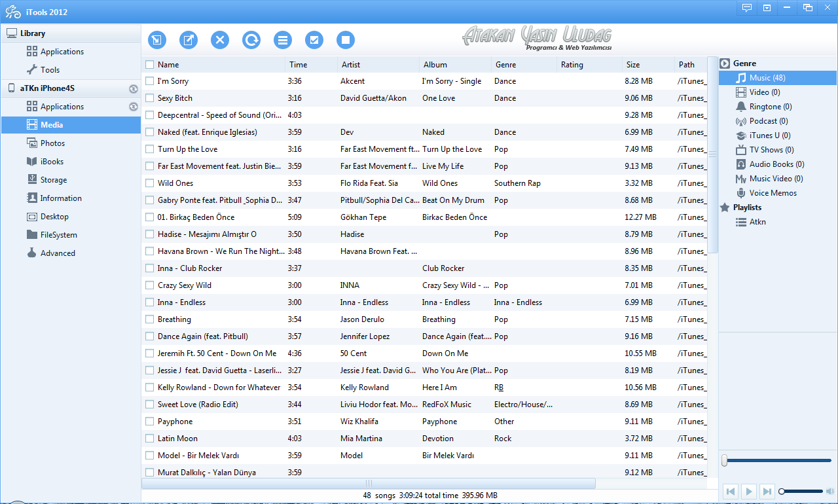
Task: Collapse the aTKn iPhone4S device header
Action: pyautogui.click(x=71, y=88)
